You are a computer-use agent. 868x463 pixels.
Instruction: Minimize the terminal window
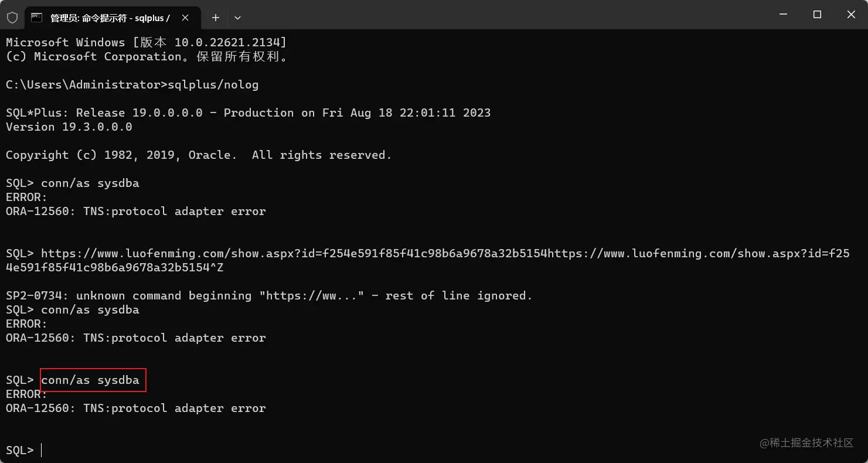[782, 15]
